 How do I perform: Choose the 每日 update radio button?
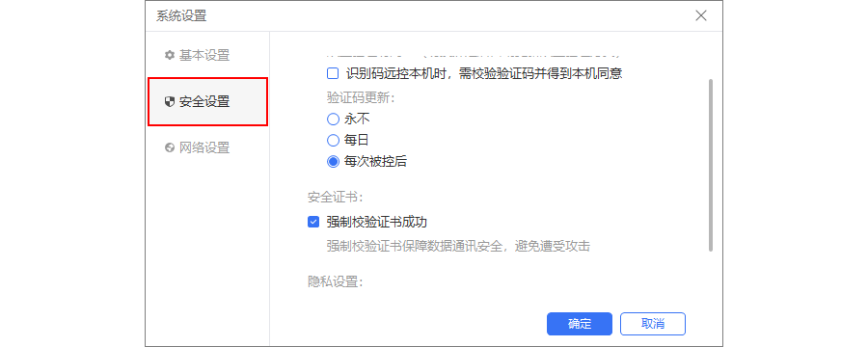[333, 140]
